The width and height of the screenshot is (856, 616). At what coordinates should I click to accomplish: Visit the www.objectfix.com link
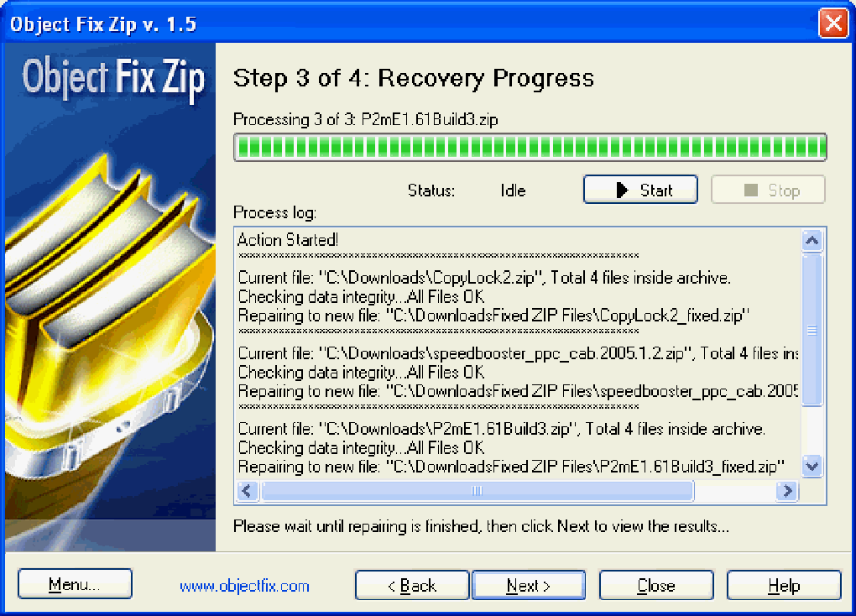(x=244, y=586)
